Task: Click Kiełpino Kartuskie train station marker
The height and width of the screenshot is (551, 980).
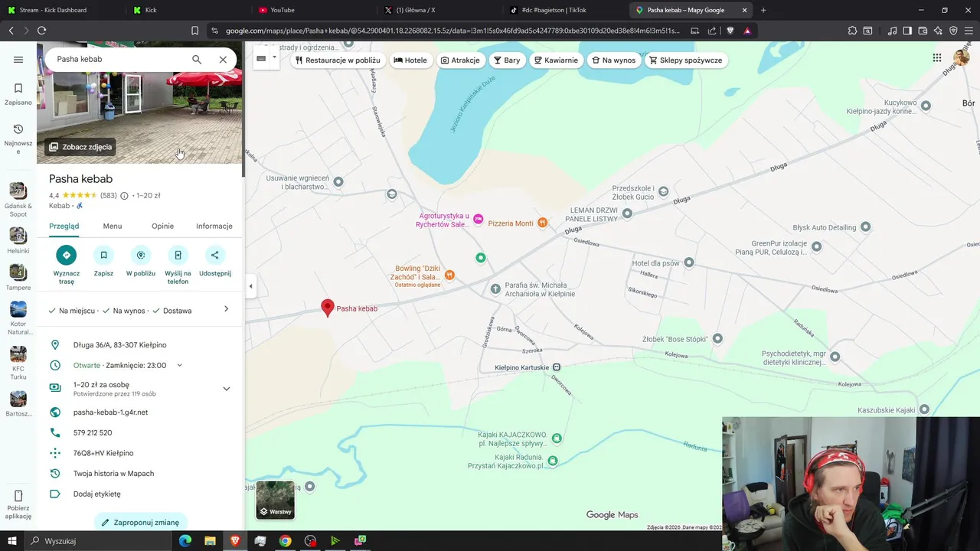Action: pos(557,367)
